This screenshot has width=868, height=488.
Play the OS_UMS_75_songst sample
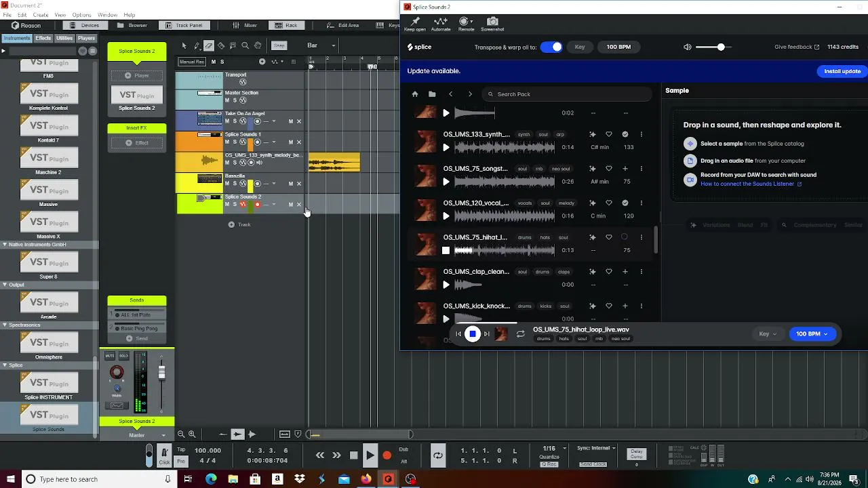tap(446, 182)
